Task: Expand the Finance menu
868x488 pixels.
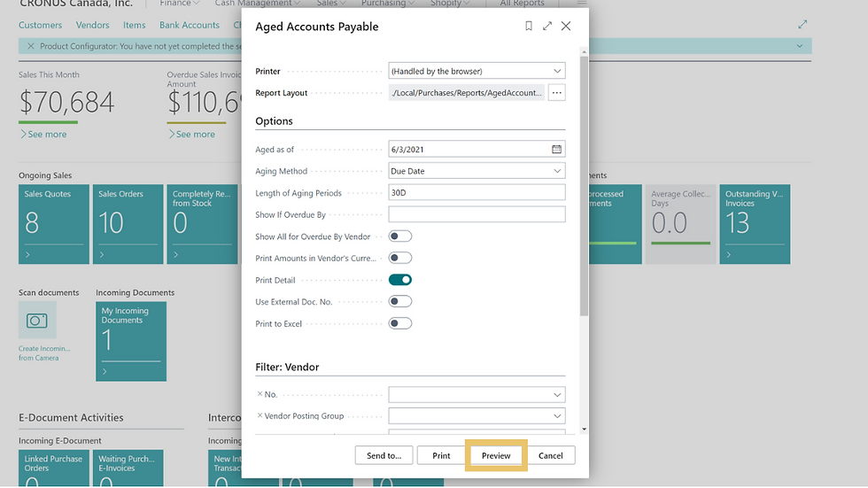Action: click(179, 4)
